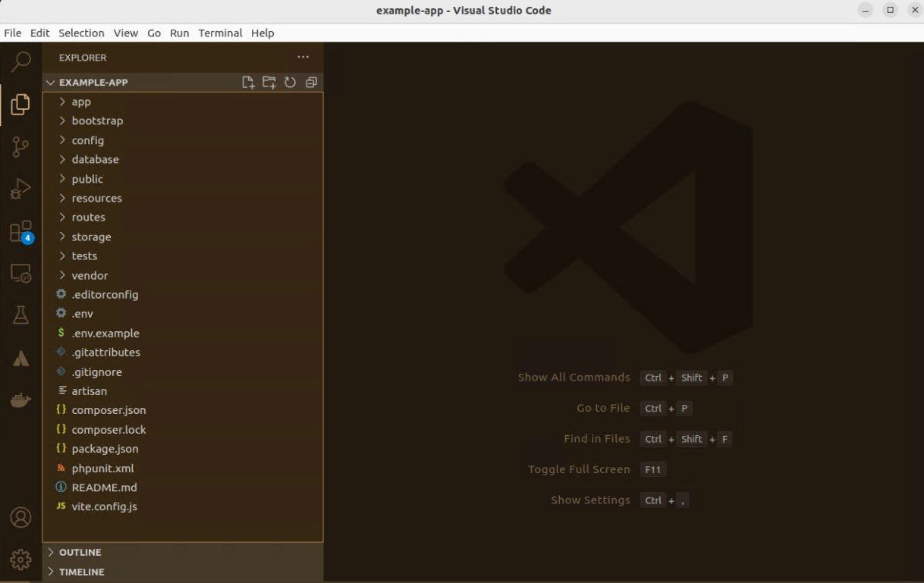This screenshot has height=583, width=924.
Task: Open the Run menu
Action: point(180,33)
